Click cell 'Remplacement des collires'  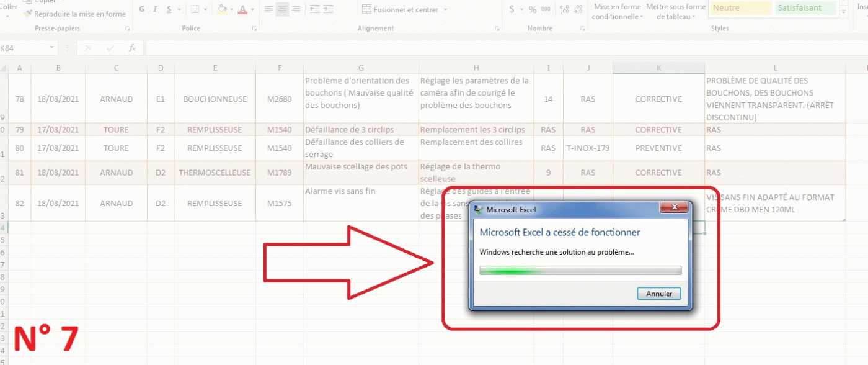tap(476, 148)
